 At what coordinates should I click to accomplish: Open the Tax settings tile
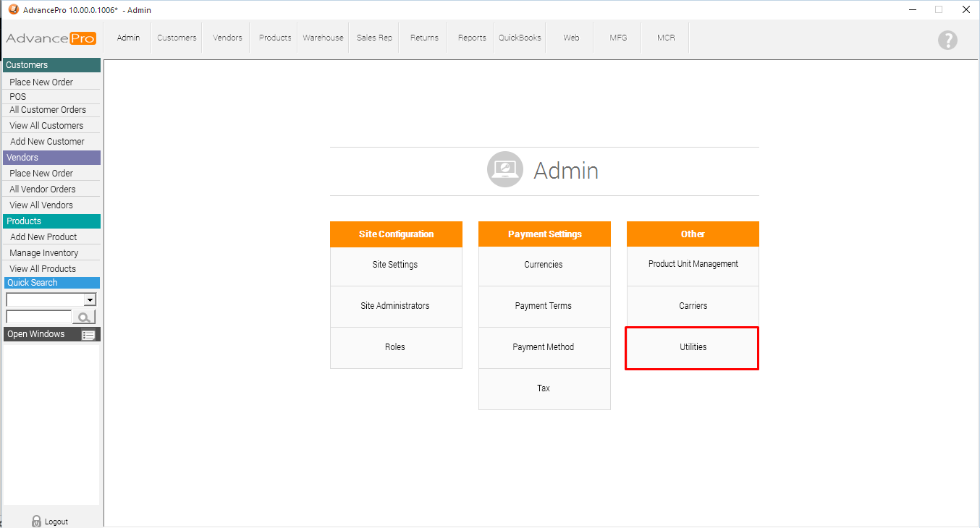pos(544,388)
